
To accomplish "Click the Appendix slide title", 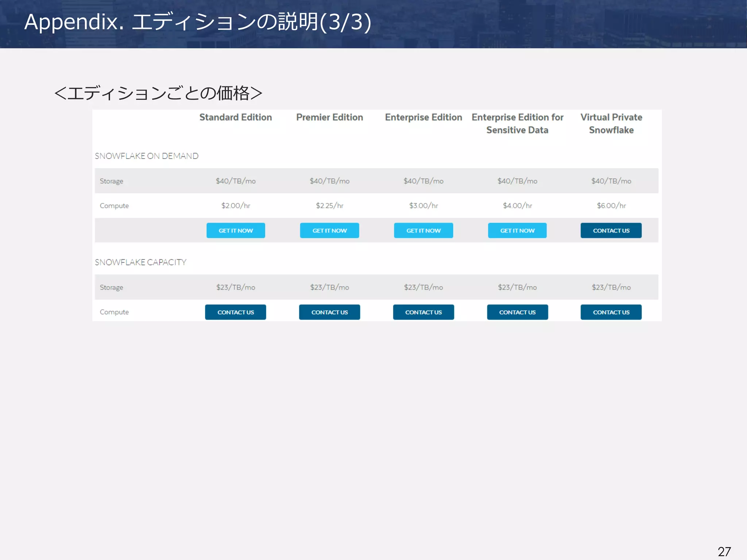I will point(198,22).
